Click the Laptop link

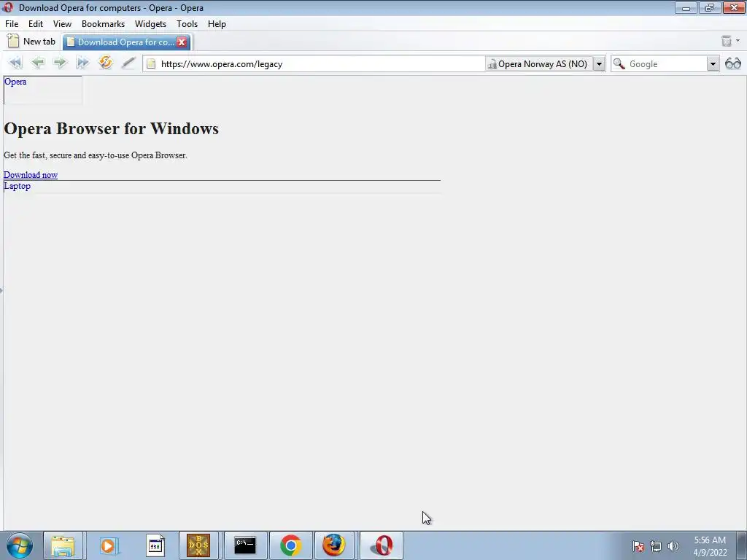(x=18, y=186)
